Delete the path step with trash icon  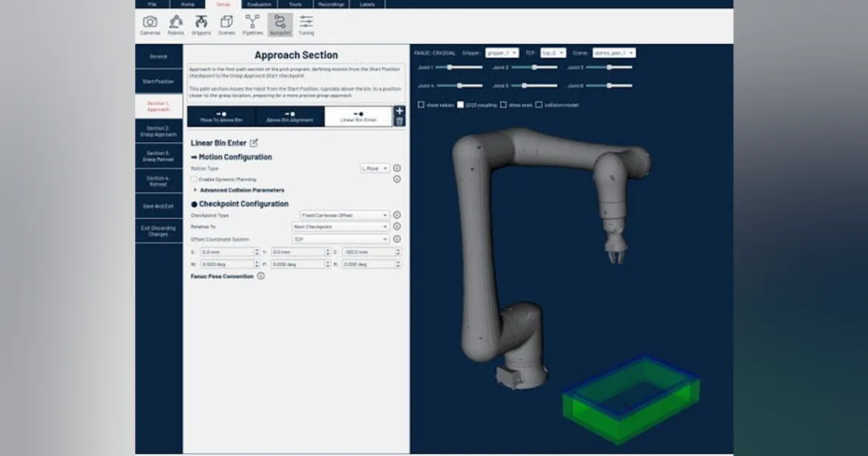coord(399,121)
